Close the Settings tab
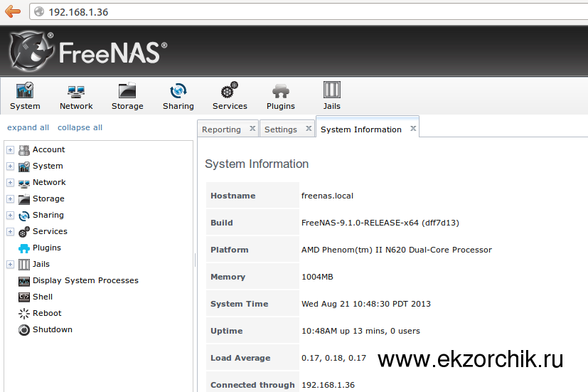588x392 pixels. pos(309,128)
